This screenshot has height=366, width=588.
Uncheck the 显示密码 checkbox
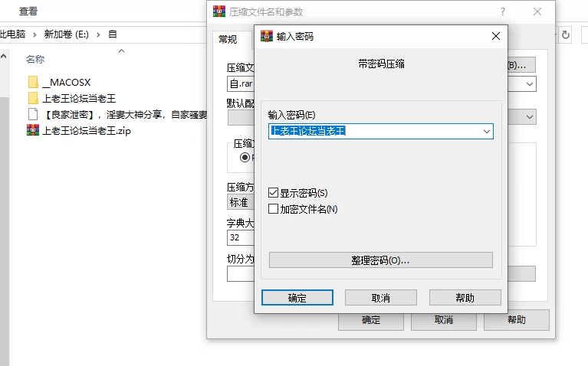(274, 193)
